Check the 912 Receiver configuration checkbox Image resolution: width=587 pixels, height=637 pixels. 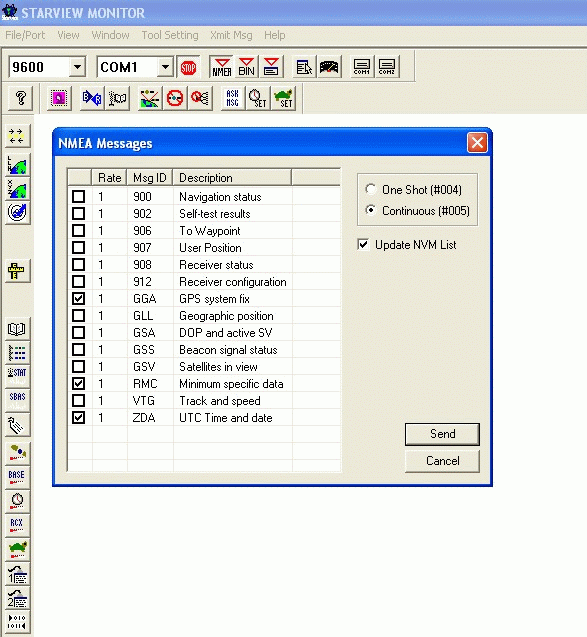coord(78,282)
